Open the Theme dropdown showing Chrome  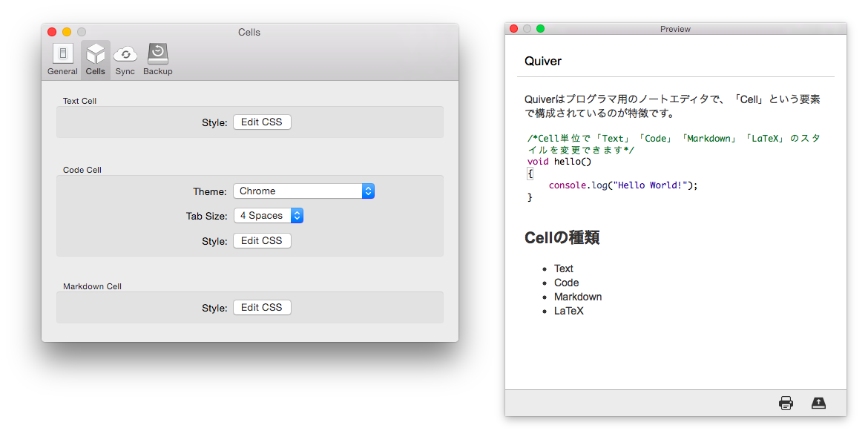304,191
